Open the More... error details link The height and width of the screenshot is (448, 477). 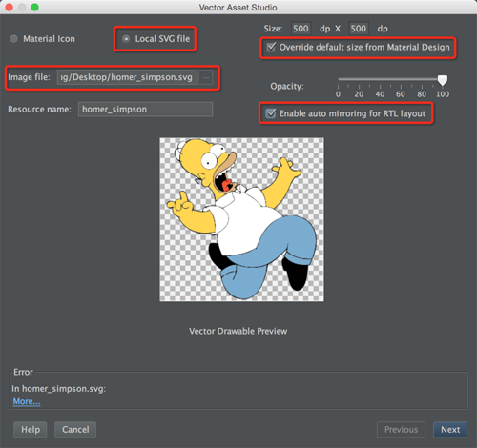tap(27, 401)
